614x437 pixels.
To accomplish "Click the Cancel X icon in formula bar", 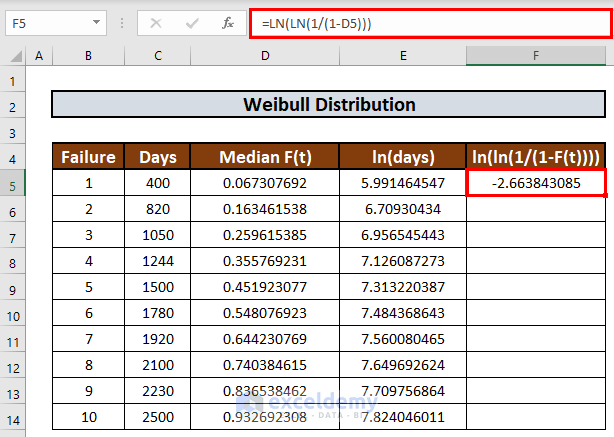I will tap(155, 22).
